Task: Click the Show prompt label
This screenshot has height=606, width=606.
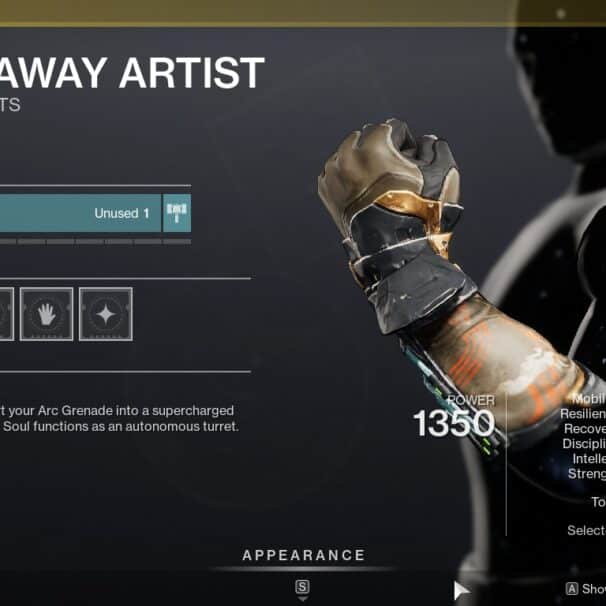Action: (x=594, y=589)
